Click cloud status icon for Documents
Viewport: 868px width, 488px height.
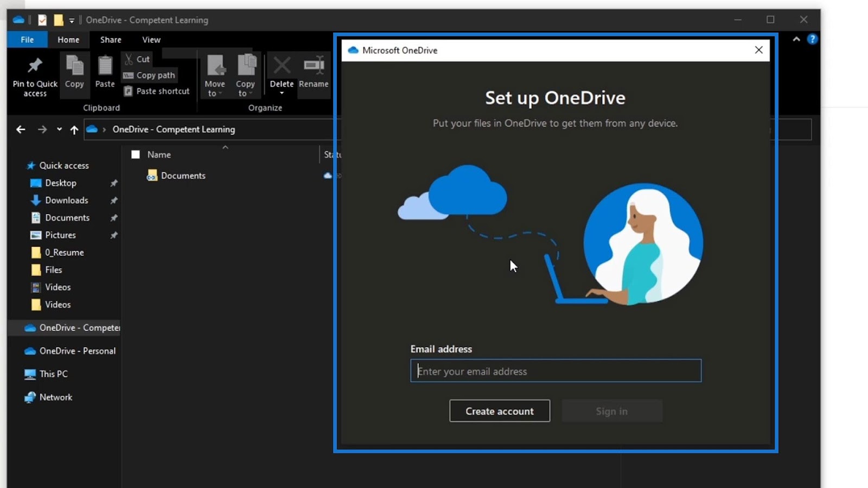pos(328,176)
